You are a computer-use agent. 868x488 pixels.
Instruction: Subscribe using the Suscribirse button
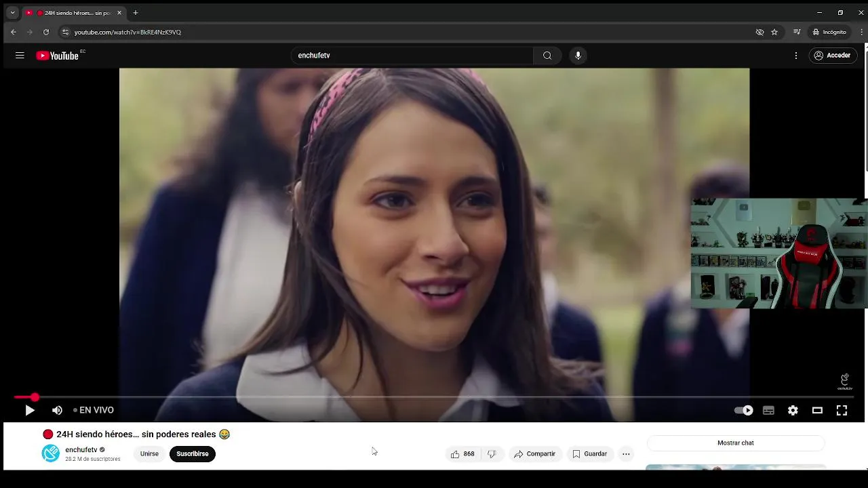point(193,454)
